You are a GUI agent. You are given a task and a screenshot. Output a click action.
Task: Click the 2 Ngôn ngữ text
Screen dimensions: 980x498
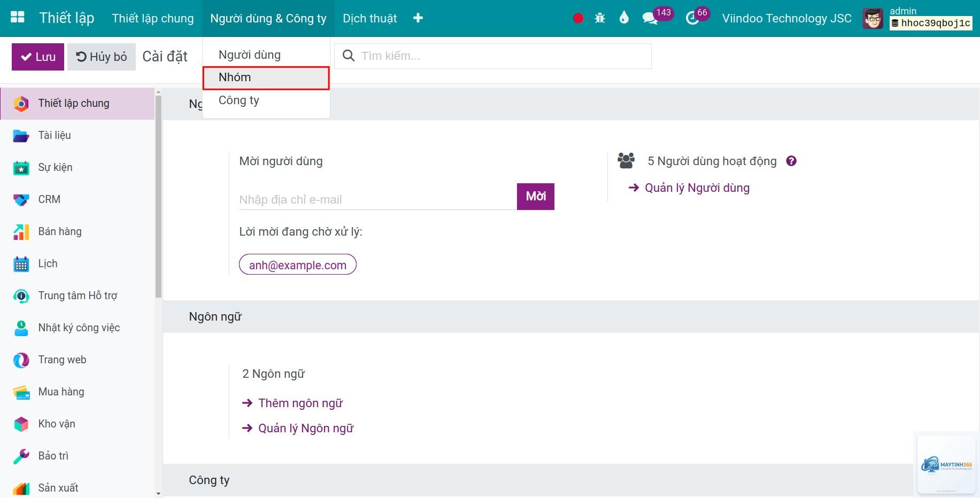click(273, 373)
